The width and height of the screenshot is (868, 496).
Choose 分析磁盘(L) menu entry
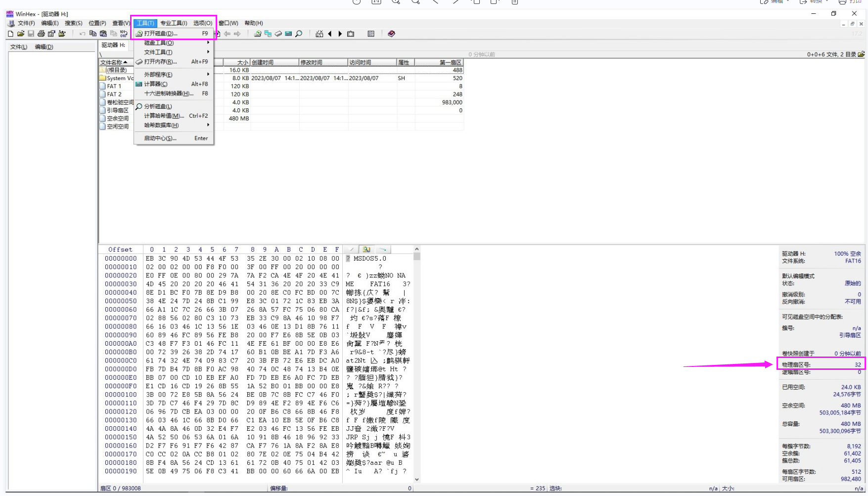[174, 106]
